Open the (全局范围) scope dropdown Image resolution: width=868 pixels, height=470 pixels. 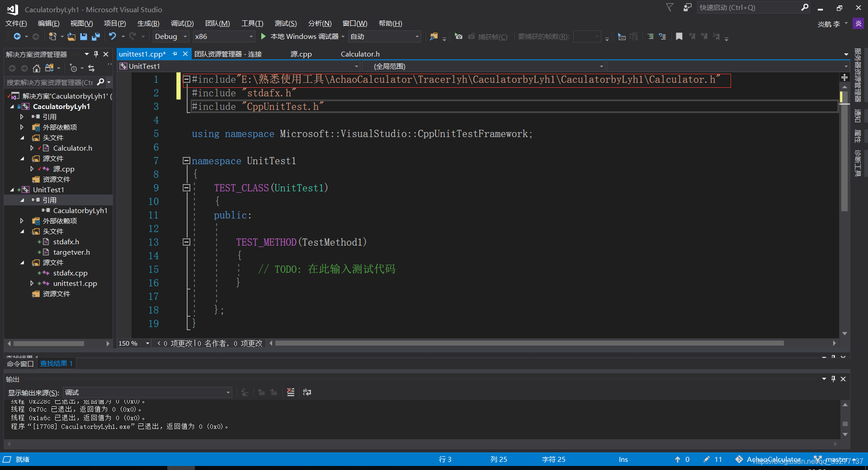(601, 66)
